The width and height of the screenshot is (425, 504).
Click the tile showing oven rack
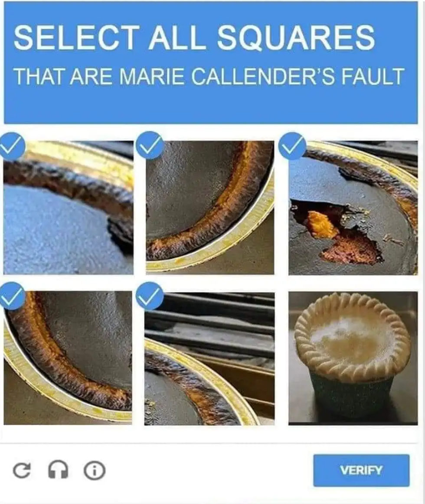(x=209, y=358)
